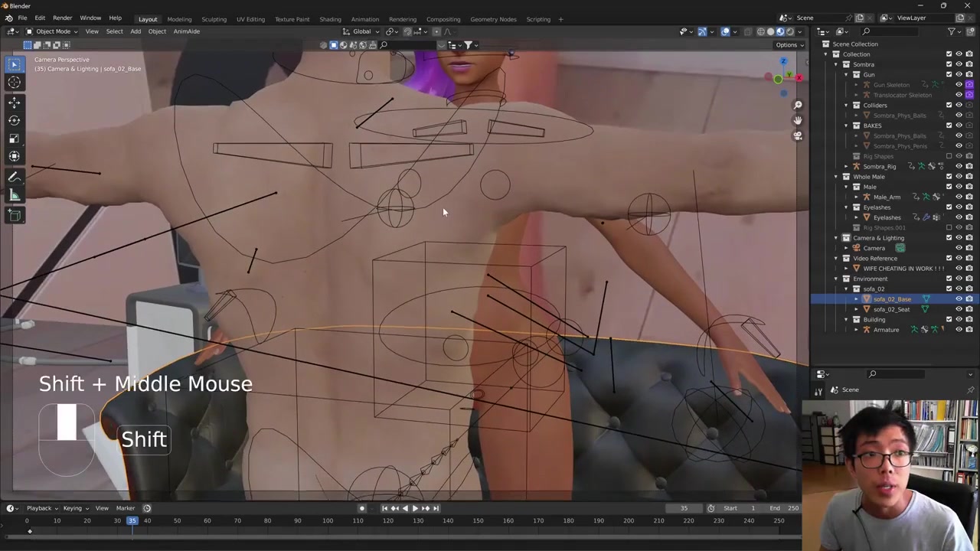Collapse the Whole Male collection
Image resolution: width=980 pixels, height=551 pixels.
click(836, 177)
